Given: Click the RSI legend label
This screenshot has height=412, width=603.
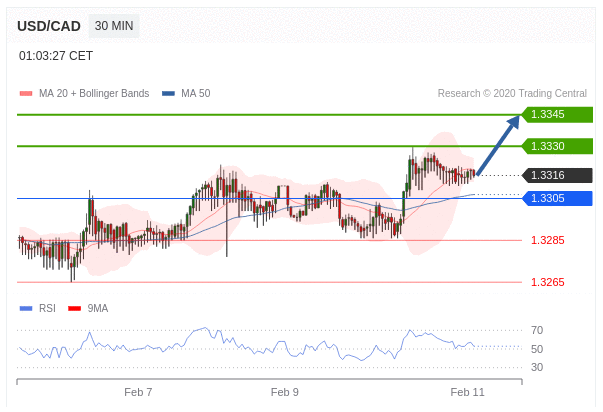Looking at the screenshot, I should (x=47, y=309).
